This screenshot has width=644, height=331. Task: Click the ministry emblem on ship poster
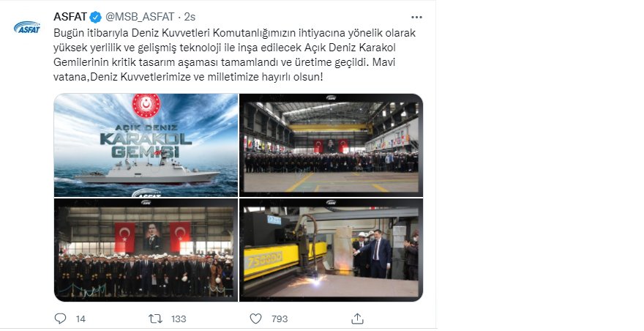point(146,105)
